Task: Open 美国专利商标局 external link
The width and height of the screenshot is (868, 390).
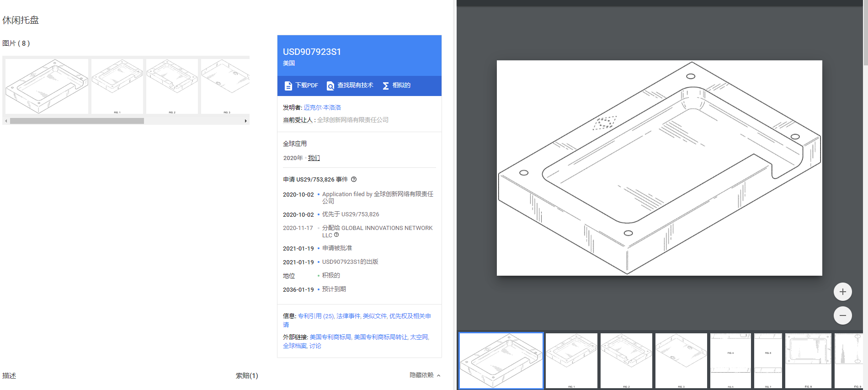Action: pos(330,337)
